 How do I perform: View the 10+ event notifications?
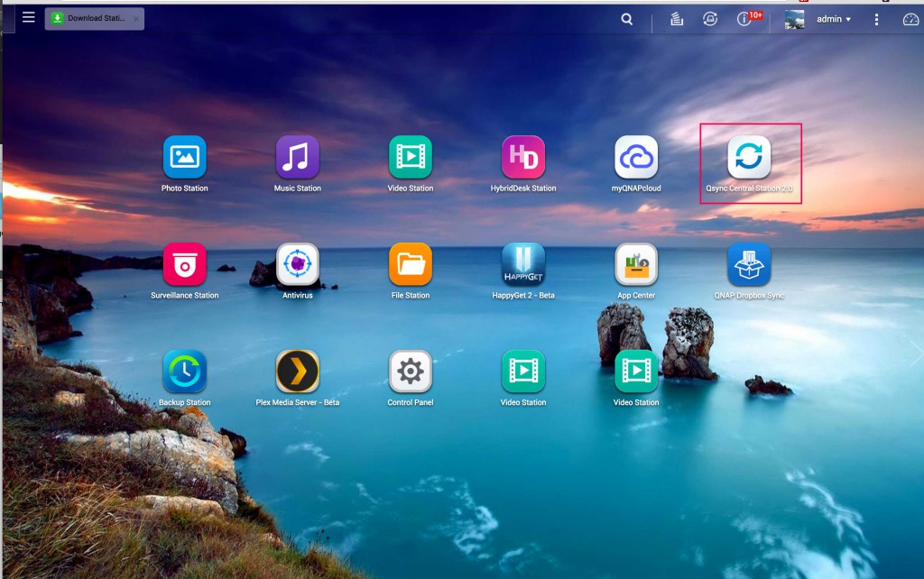coord(746,19)
